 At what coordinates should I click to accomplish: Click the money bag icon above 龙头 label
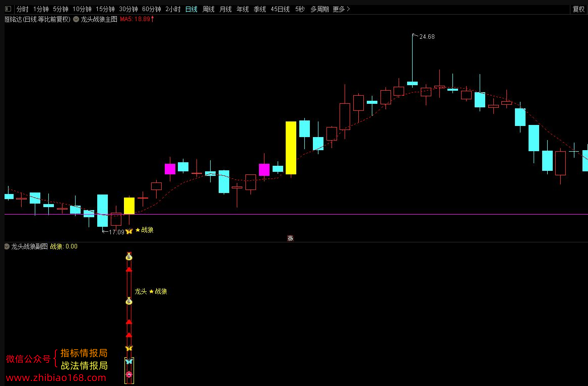129,256
